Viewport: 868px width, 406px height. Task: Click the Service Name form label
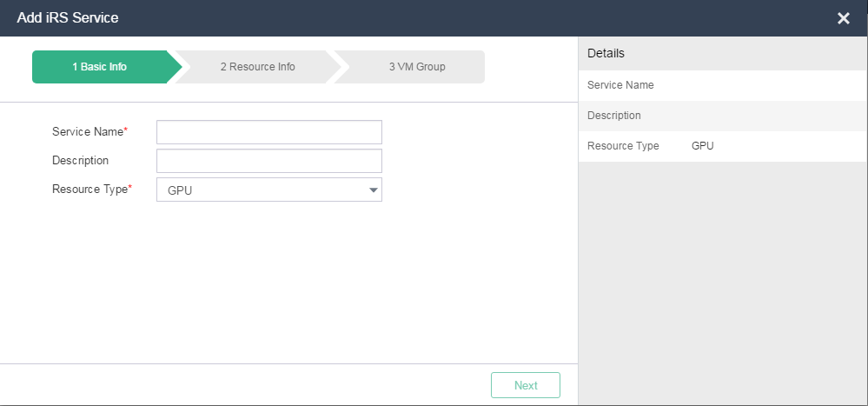pyautogui.click(x=88, y=132)
